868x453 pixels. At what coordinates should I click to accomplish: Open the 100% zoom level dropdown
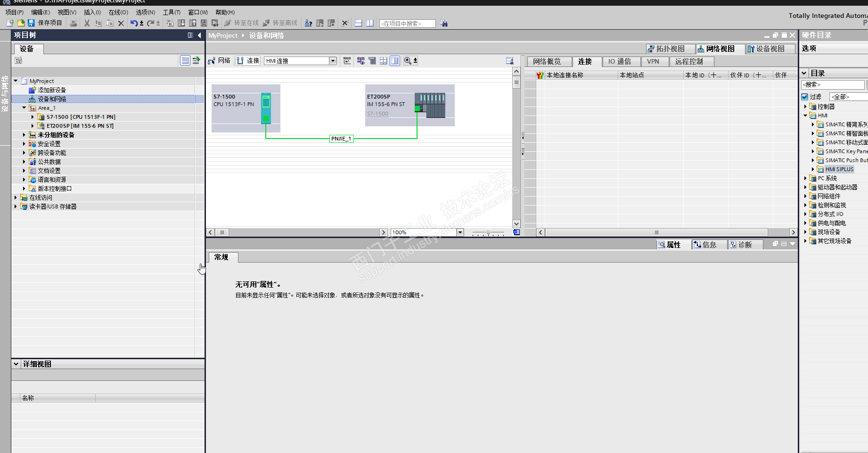(460, 232)
